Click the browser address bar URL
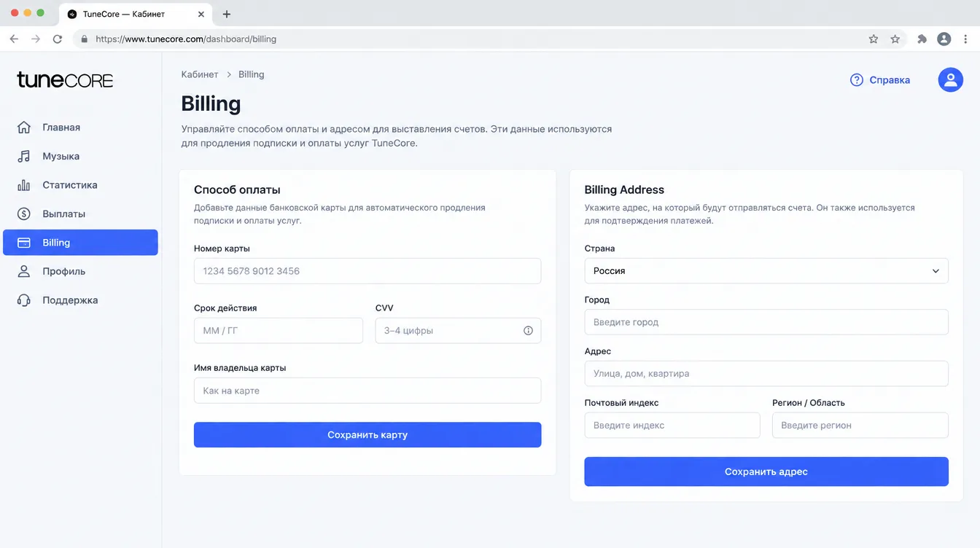The width and height of the screenshot is (980, 548). pyautogui.click(x=186, y=39)
